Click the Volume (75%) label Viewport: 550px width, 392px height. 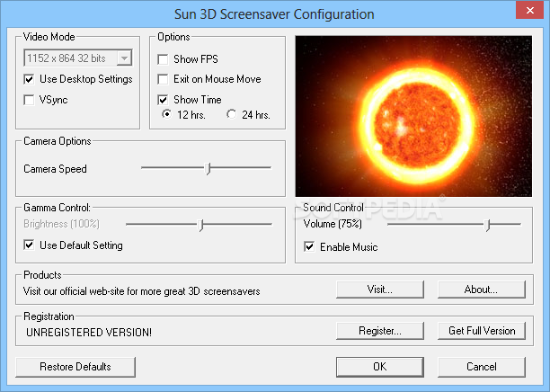[x=333, y=224]
